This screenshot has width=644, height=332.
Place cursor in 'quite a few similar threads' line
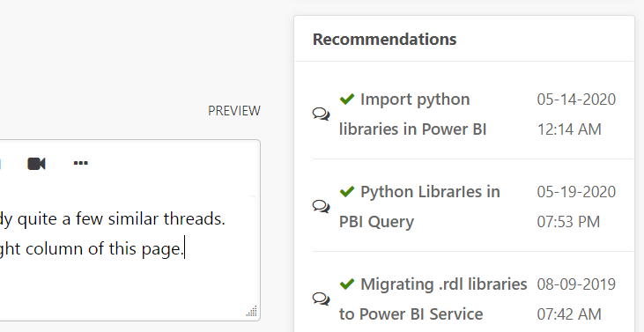click(113, 219)
